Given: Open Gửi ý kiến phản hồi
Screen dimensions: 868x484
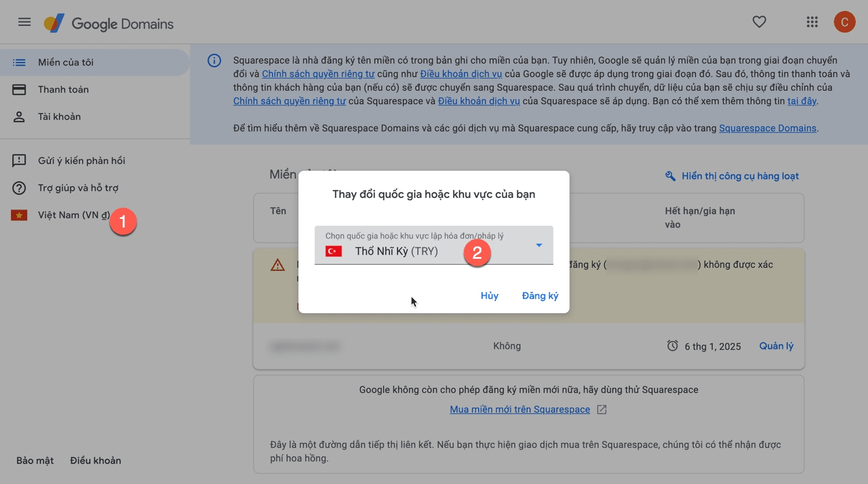Looking at the screenshot, I should click(x=81, y=161).
